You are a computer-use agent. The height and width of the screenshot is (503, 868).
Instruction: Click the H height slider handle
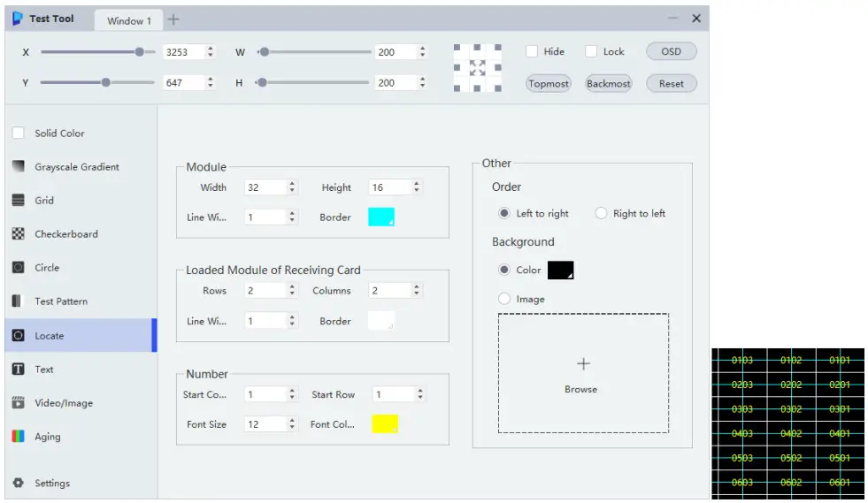point(262,82)
